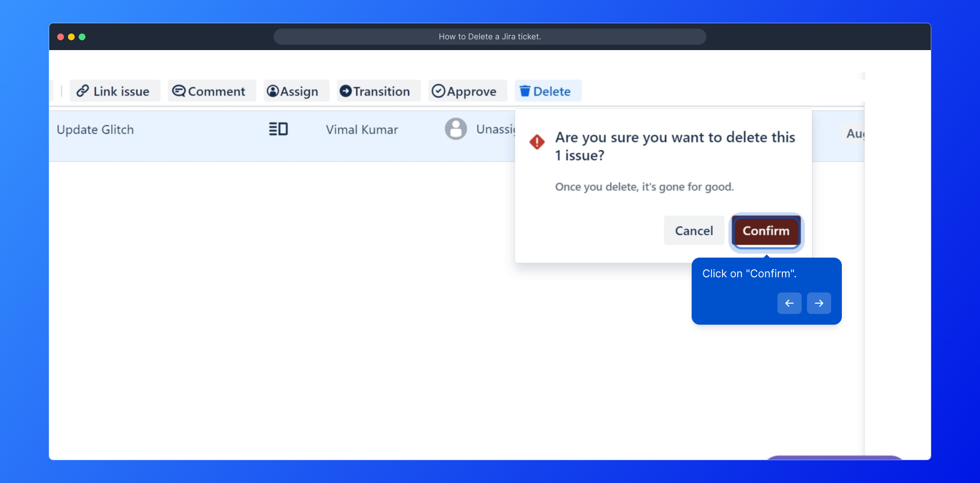Click the Unassigned avatar icon
The height and width of the screenshot is (483, 980).
click(456, 129)
